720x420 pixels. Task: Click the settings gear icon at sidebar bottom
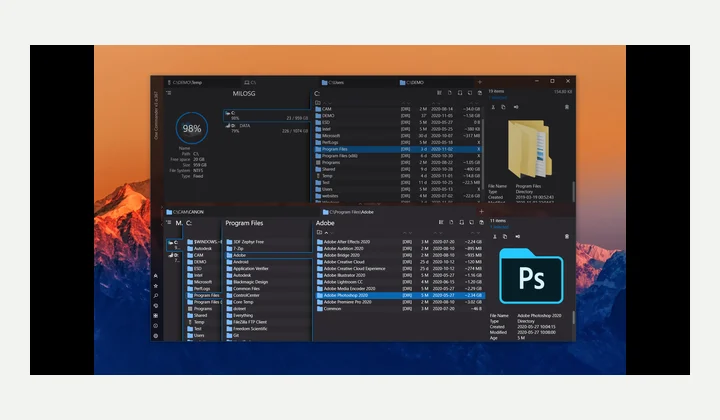click(156, 336)
